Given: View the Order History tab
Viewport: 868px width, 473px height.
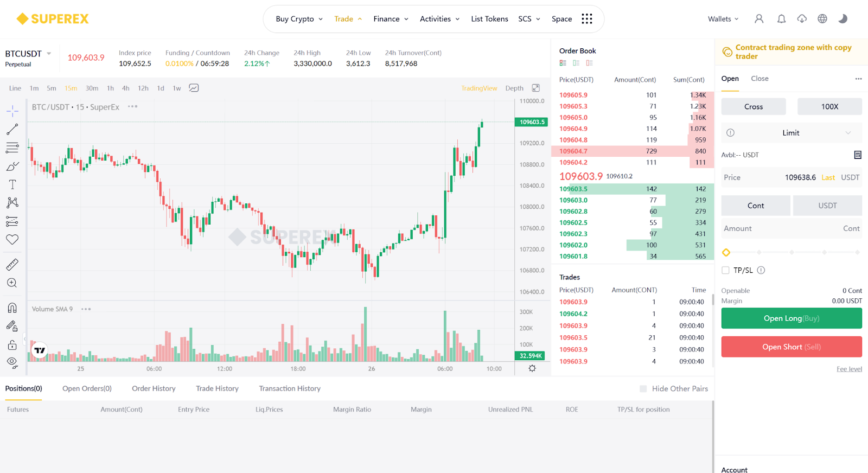Looking at the screenshot, I should [x=154, y=388].
